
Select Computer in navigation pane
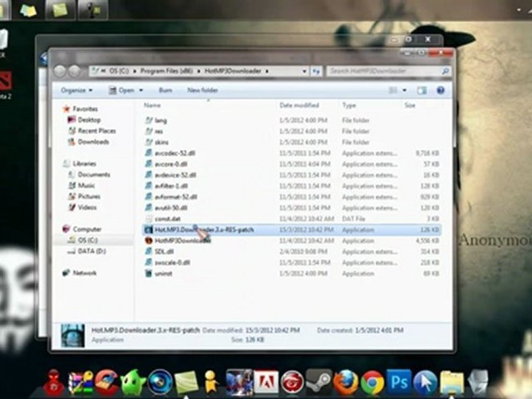click(87, 229)
